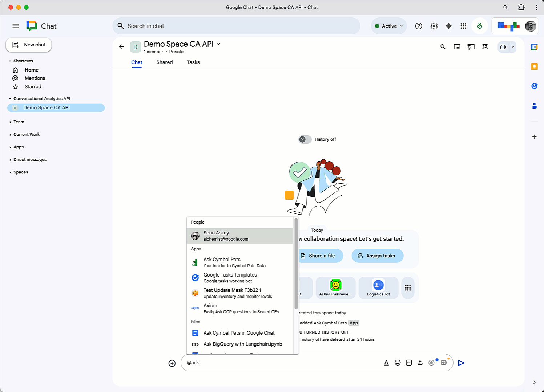
Task: Open the Settings gear icon
Action: (x=434, y=26)
